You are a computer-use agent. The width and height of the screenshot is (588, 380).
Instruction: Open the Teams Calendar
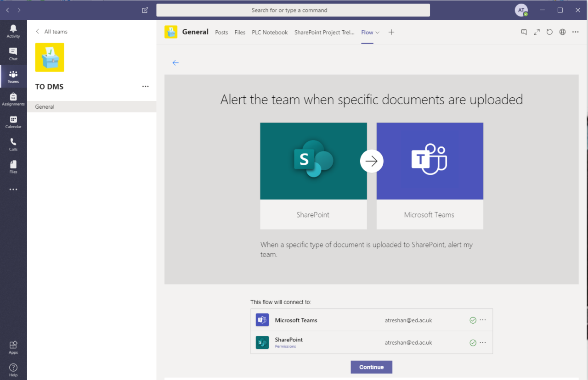[13, 121]
